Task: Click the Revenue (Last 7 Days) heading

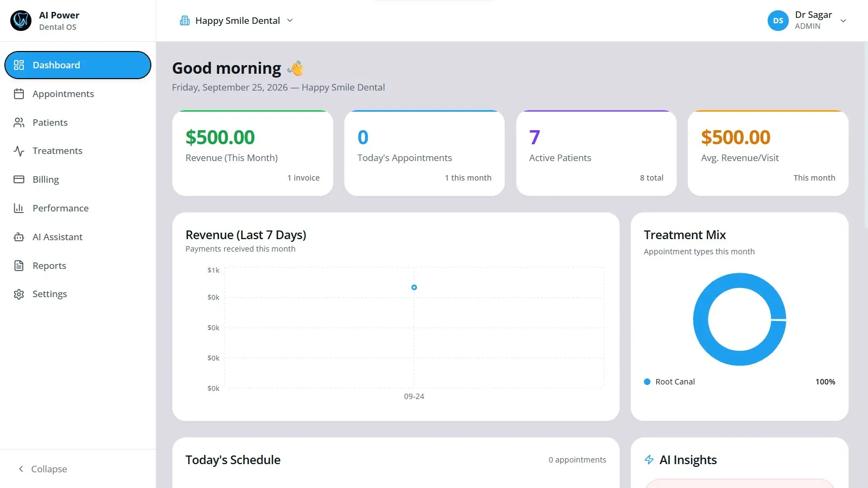Action: [x=246, y=235]
